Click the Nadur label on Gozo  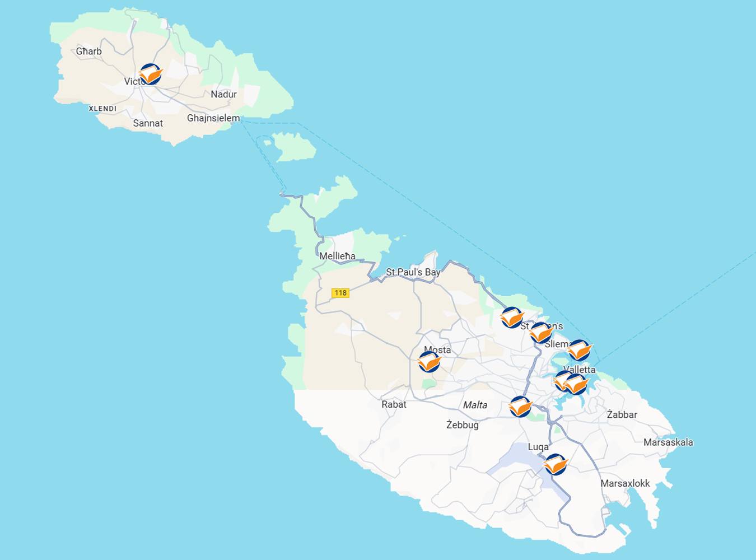[x=223, y=94]
